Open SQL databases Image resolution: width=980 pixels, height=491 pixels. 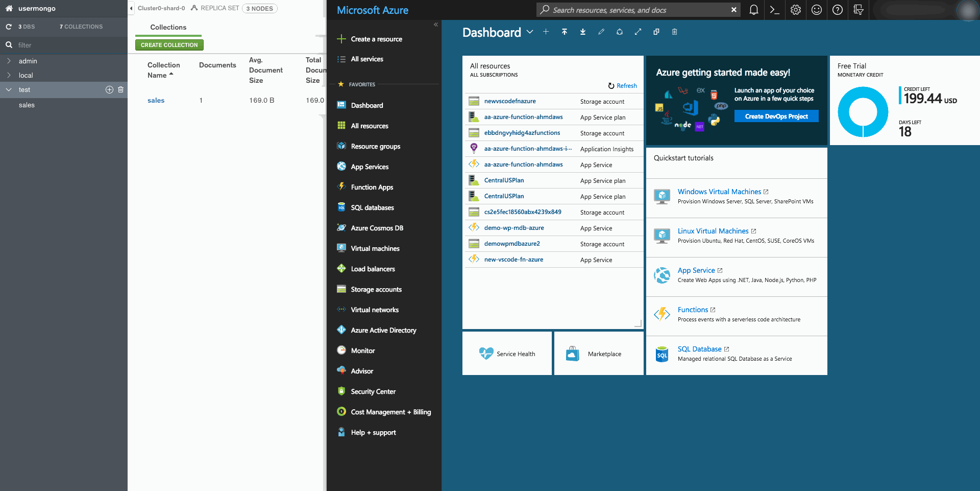pyautogui.click(x=372, y=207)
